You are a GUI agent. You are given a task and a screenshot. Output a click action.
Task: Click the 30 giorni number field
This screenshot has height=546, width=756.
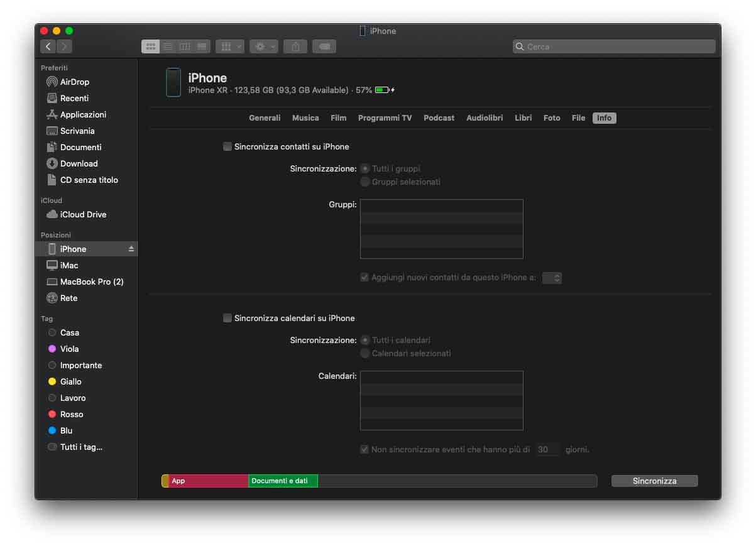point(548,449)
